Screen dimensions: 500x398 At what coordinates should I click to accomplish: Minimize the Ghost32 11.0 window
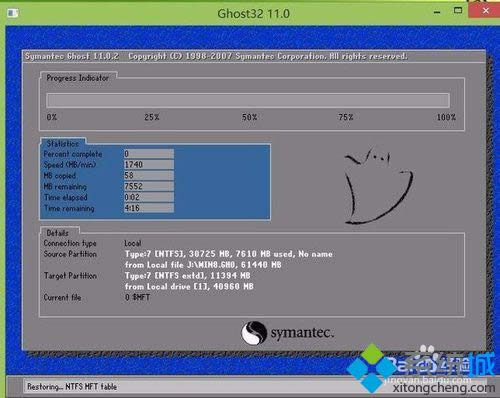click(x=437, y=12)
